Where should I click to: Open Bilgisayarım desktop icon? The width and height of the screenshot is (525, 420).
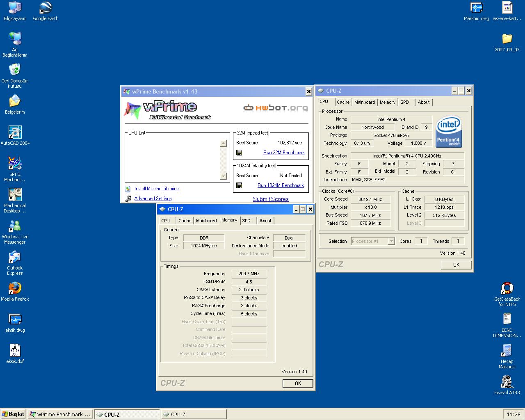pos(15,11)
